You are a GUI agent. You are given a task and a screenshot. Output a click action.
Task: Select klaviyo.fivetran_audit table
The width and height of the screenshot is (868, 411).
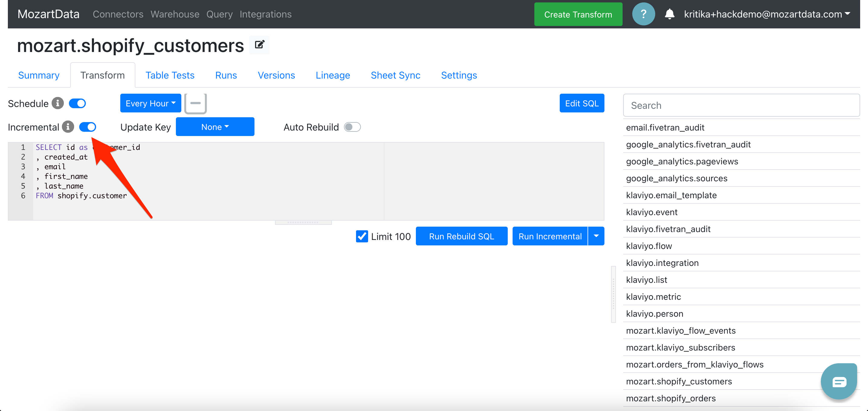741,229
